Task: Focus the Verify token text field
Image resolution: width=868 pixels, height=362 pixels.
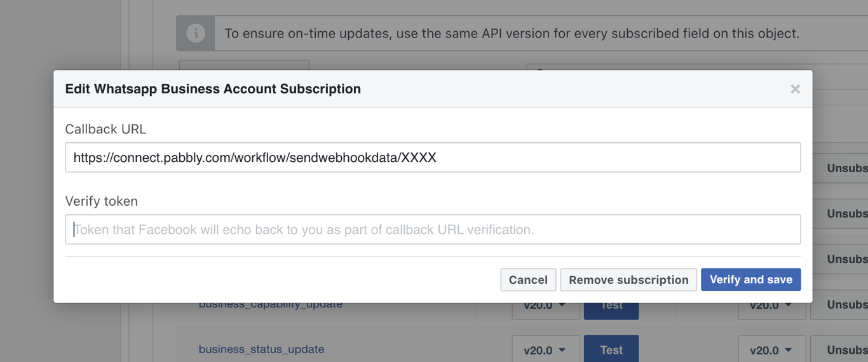Action: [x=432, y=229]
